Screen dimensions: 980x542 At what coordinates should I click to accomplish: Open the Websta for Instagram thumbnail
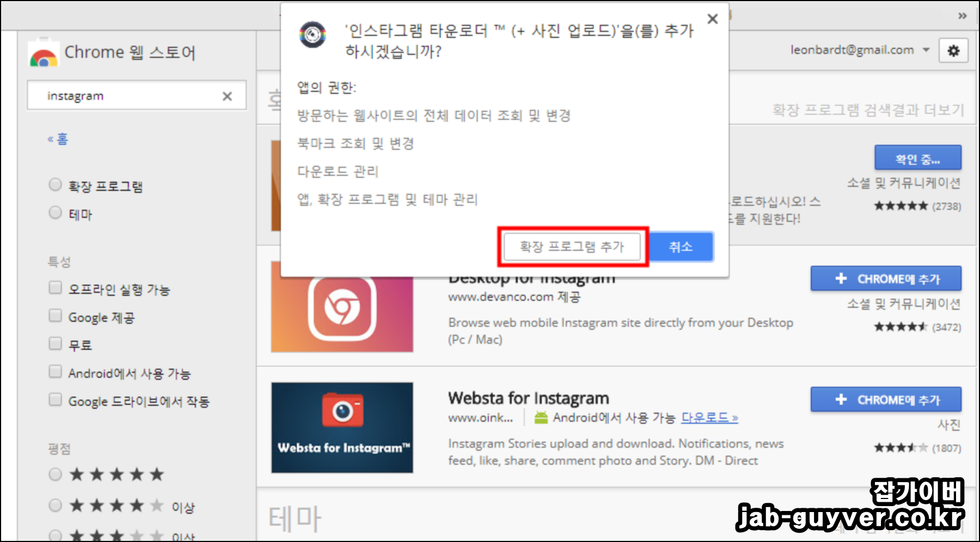(x=342, y=428)
